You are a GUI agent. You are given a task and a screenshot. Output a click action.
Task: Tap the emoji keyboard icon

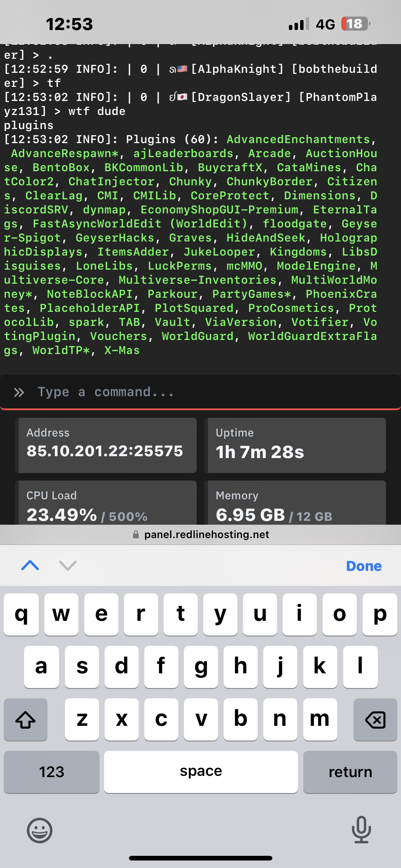click(39, 830)
